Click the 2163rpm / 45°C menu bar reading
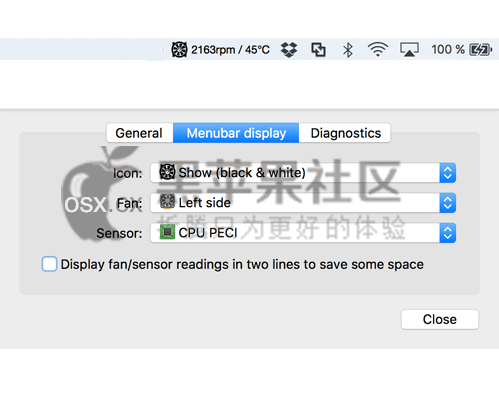The width and height of the screenshot is (499, 393). [x=230, y=50]
